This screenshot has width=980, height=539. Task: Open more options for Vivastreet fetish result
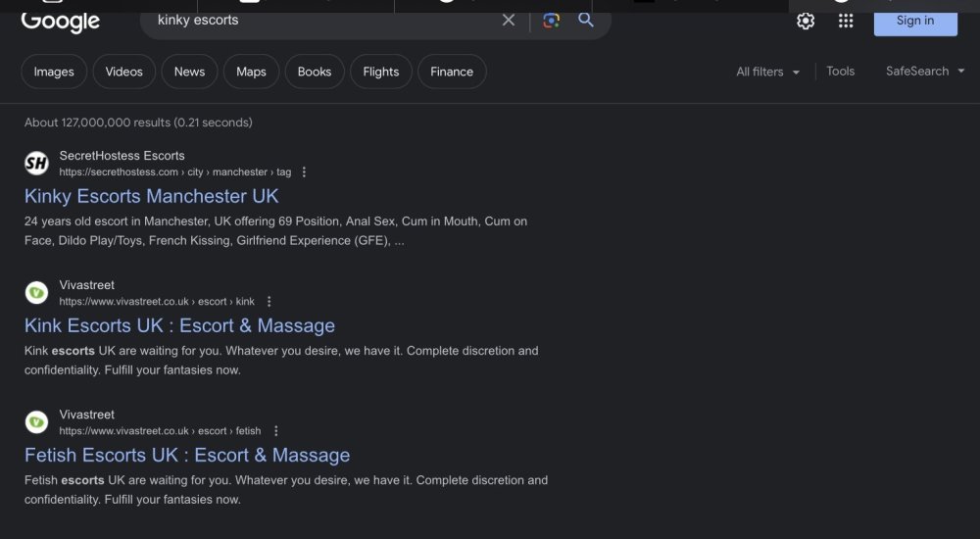coord(275,431)
